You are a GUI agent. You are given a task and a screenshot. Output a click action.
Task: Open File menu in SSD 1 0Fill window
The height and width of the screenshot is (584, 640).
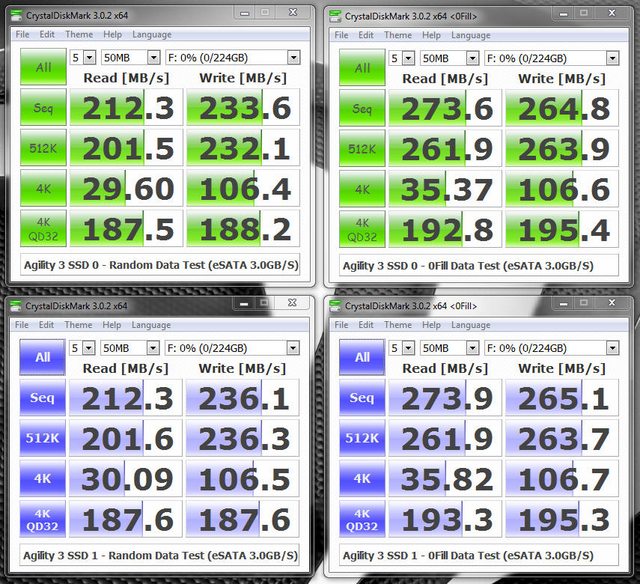[341, 325]
